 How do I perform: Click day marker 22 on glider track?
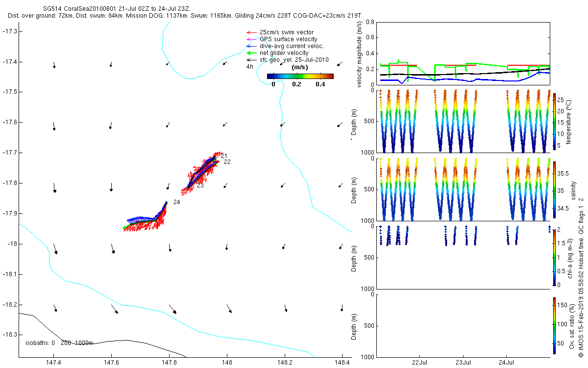pos(227,162)
